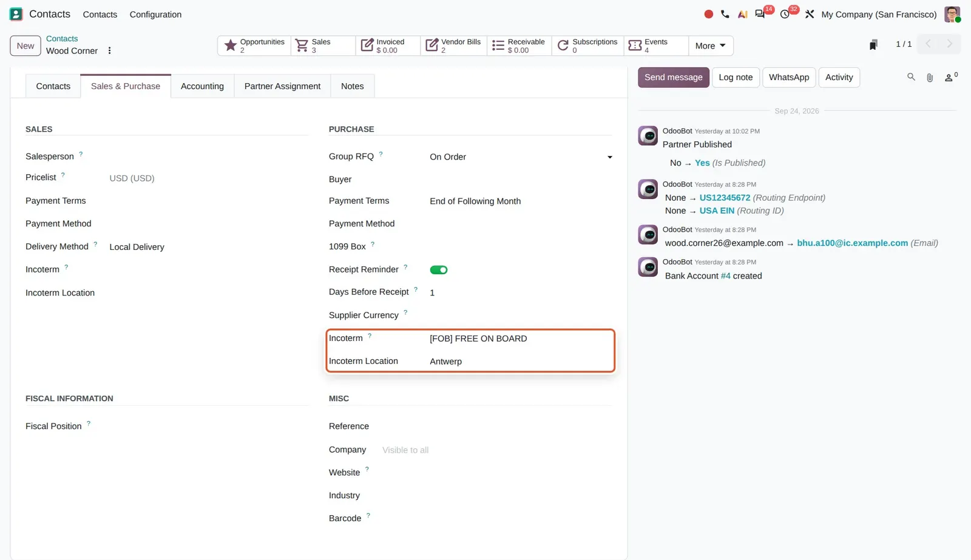Switch to the Accounting tab
The image size is (971, 560).
click(x=202, y=86)
